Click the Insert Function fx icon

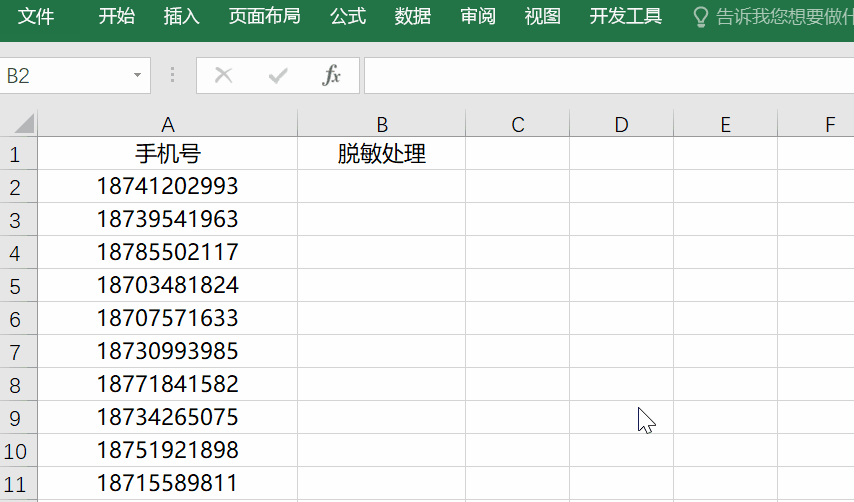331,76
